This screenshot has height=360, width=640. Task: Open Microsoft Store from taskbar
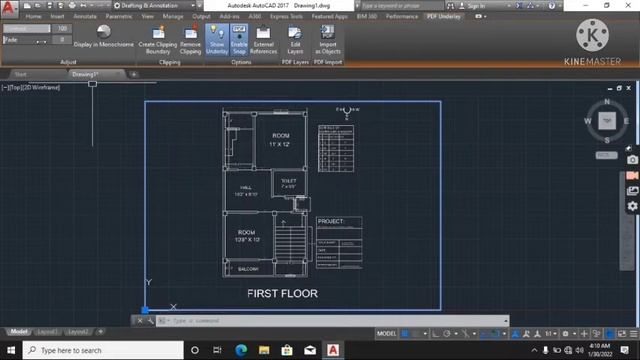coord(287,350)
